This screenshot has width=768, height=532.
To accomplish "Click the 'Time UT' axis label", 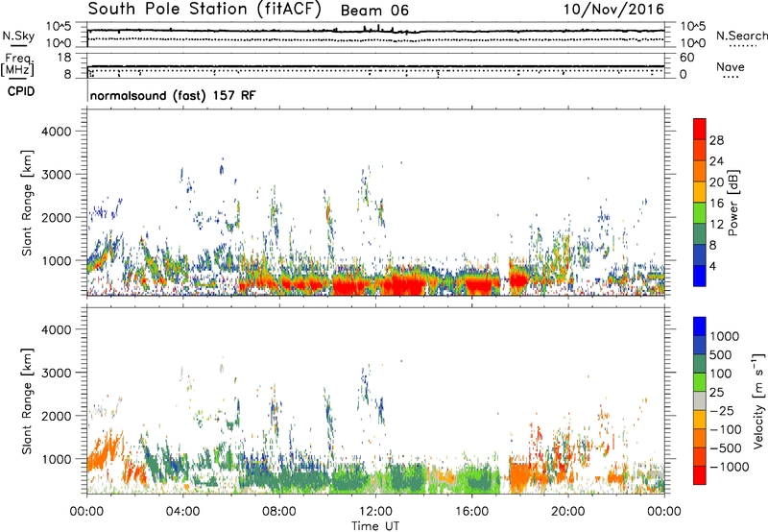I will pos(375,526).
